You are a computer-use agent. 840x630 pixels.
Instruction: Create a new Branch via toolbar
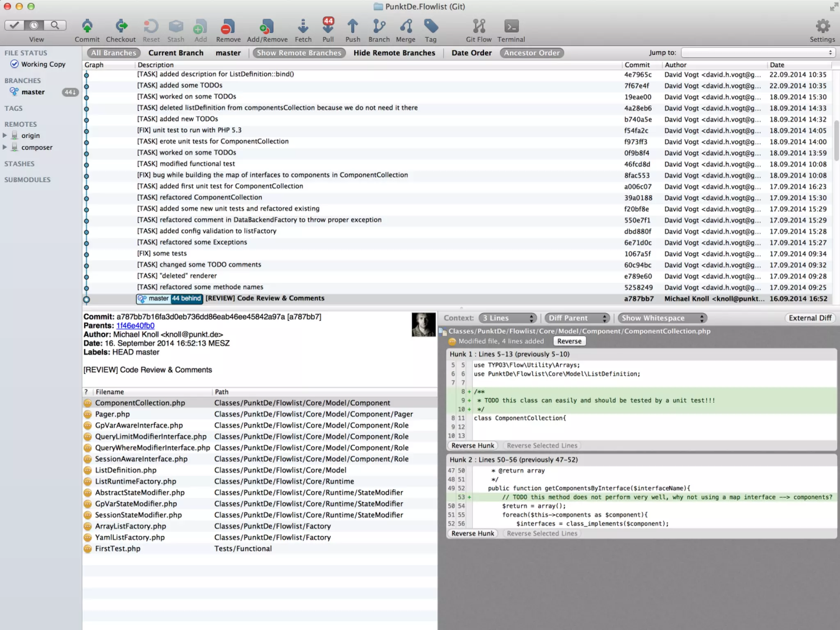point(379,27)
